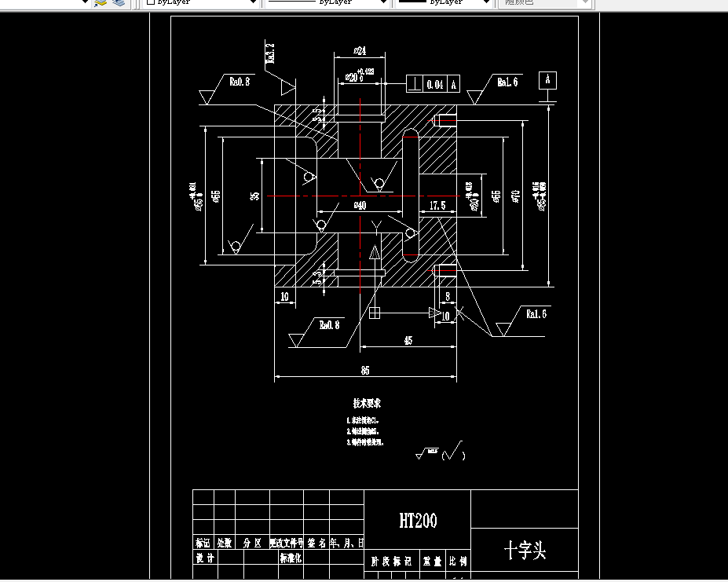
Task: Open the greyed plot style dropdown
Action: [x=544, y=2]
